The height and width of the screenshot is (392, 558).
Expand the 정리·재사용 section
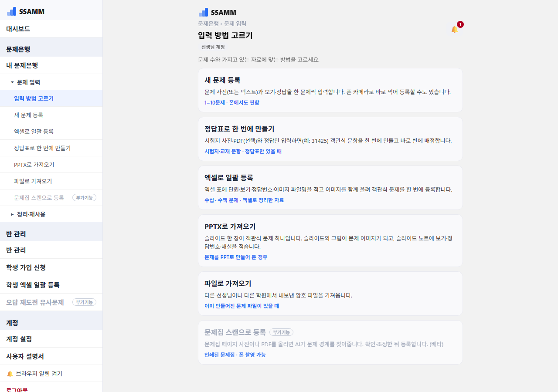pos(51,214)
